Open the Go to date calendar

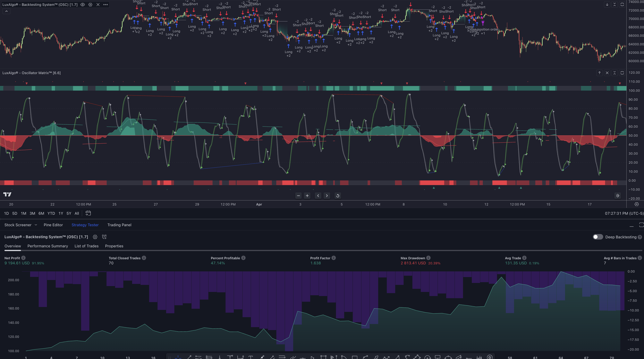point(88,213)
